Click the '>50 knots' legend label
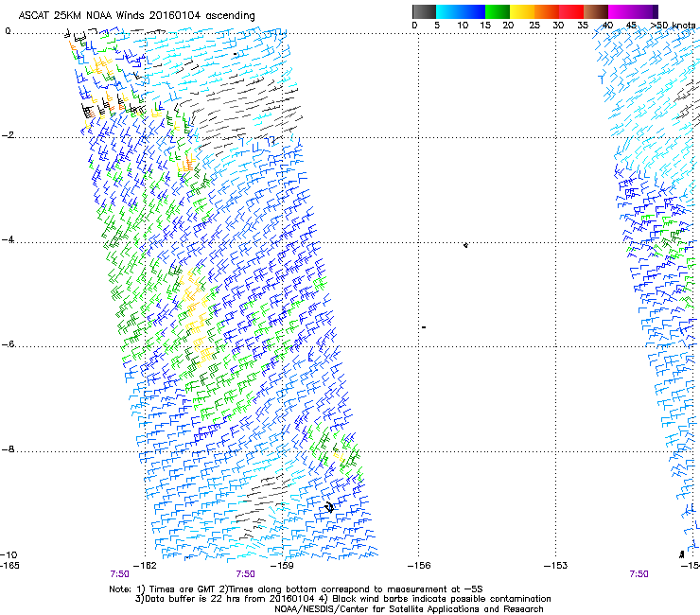Viewport: 700px width, 615px height. tap(673, 26)
